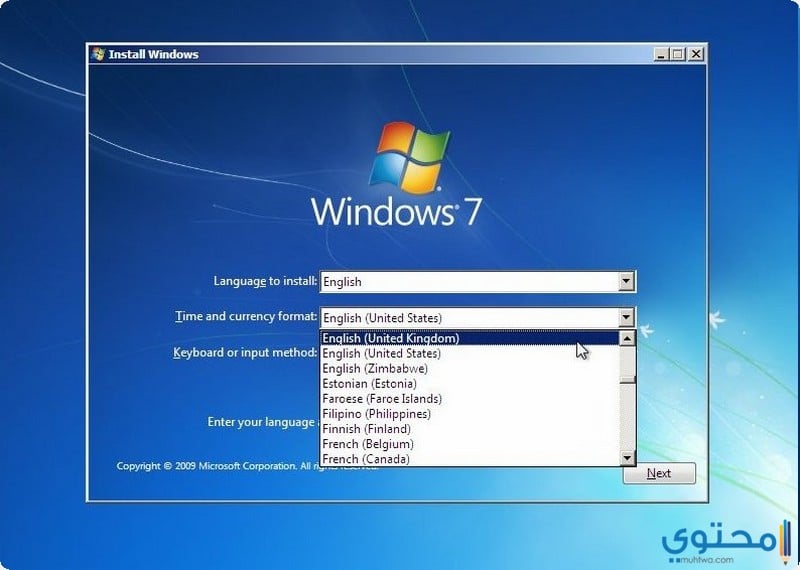The height and width of the screenshot is (570, 800).
Task: Select French (Belgium) from the list
Action: tap(470, 444)
